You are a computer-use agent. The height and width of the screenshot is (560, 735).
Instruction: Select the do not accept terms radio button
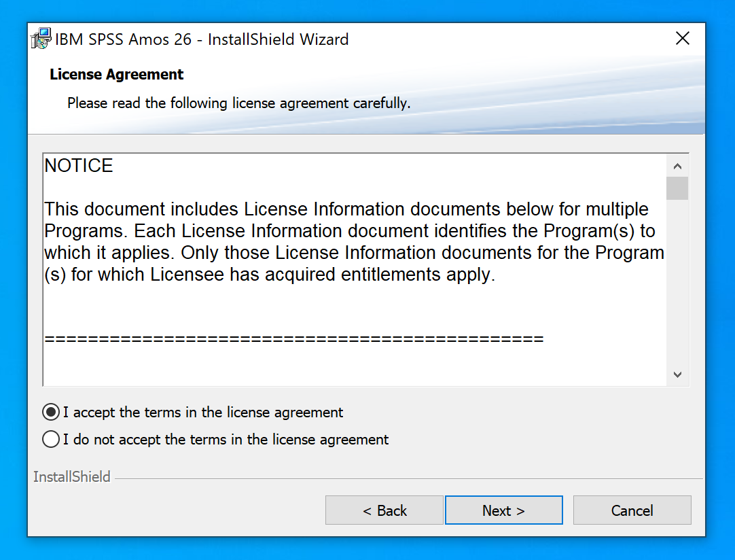tap(51, 440)
